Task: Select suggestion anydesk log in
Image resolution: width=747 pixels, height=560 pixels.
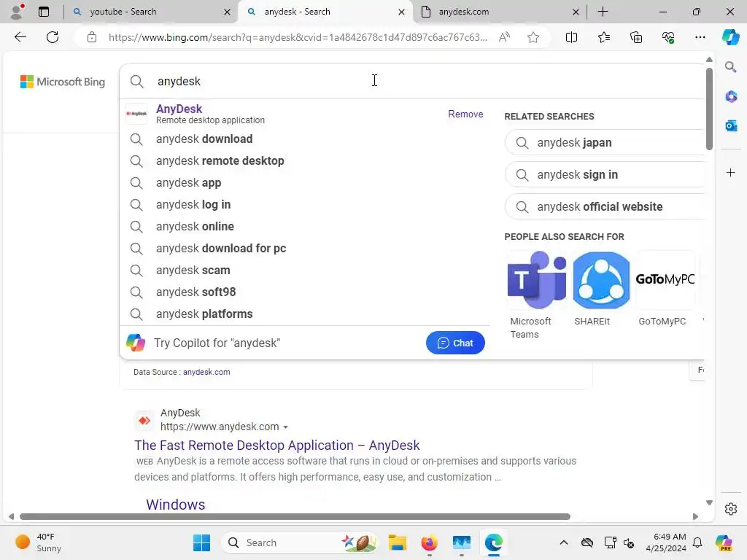Action: (x=305, y=205)
